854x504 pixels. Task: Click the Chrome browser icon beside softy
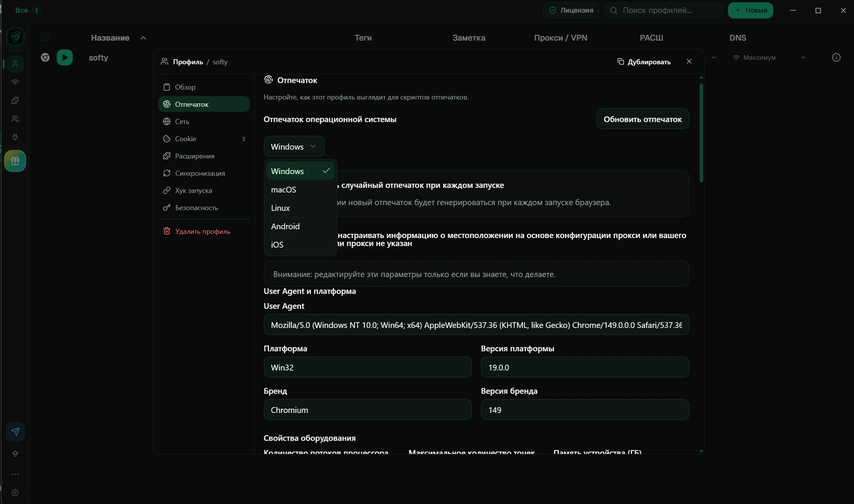click(45, 57)
